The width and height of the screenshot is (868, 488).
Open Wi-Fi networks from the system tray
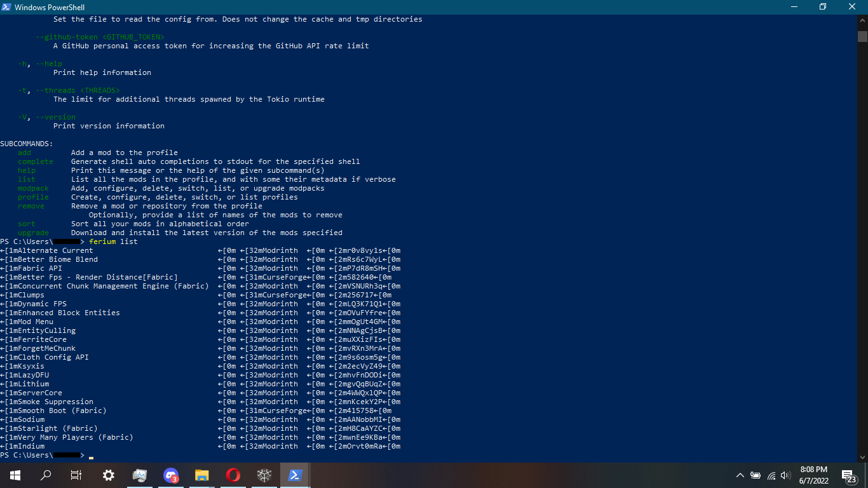click(x=771, y=475)
